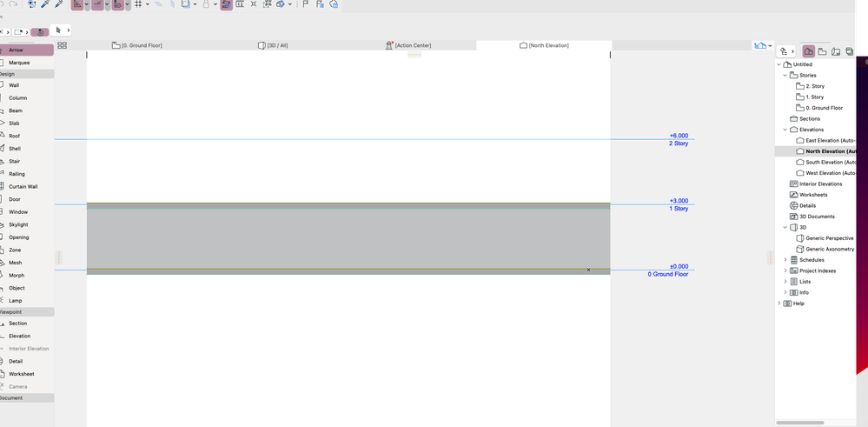Select the Worksheet tool

pos(27,374)
